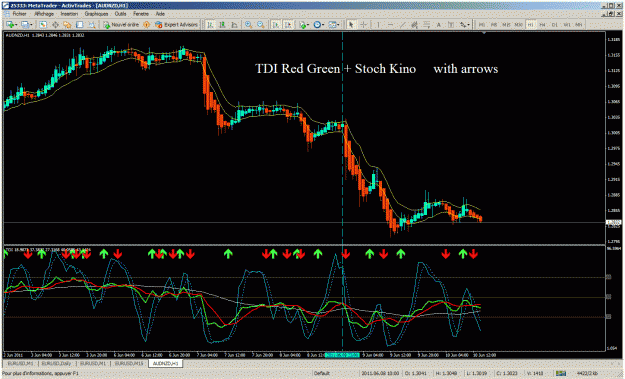Click the zoom in magnifier icon

[x=248, y=25]
